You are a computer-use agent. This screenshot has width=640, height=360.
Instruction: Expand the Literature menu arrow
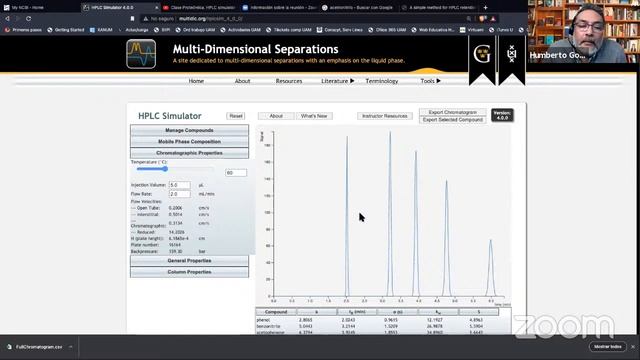[x=352, y=81]
